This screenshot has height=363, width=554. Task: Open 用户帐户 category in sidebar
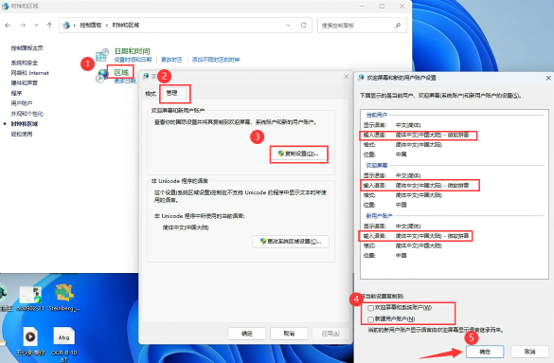pyautogui.click(x=21, y=103)
